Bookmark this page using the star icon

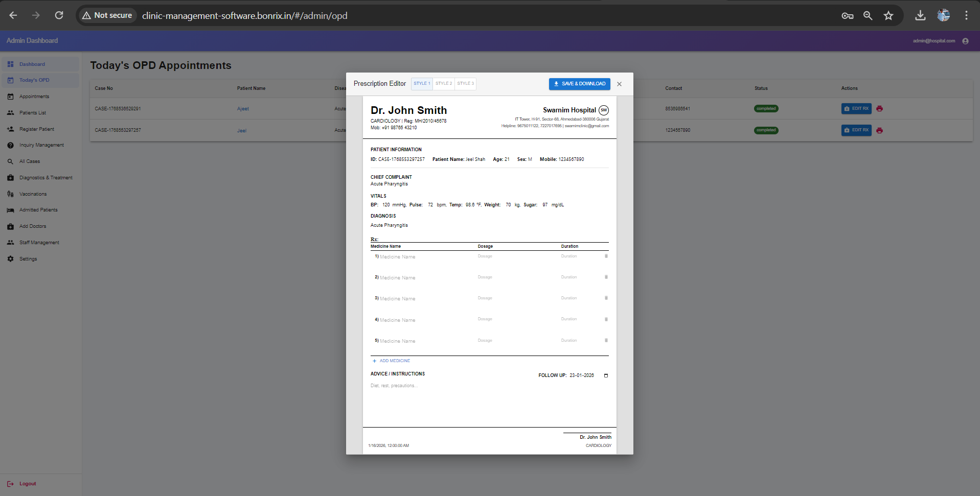888,15
